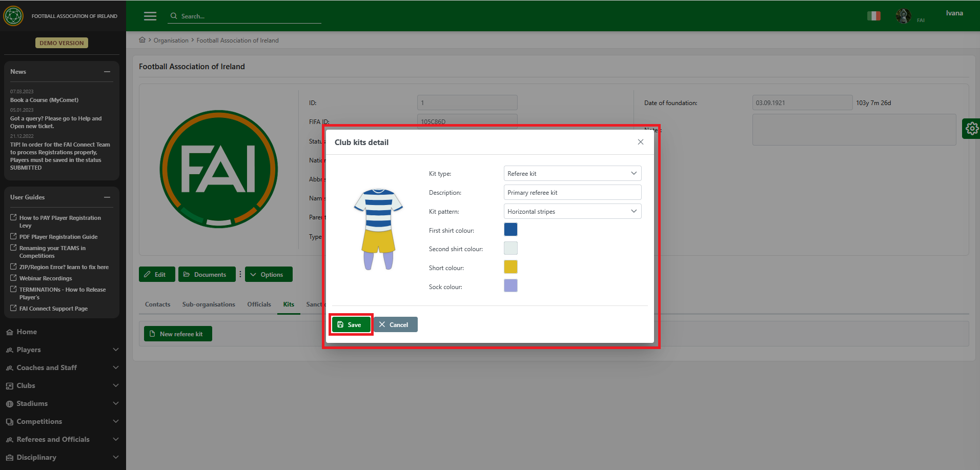This screenshot has width=980, height=470.
Task: Save the referee kit details
Action: pos(351,325)
